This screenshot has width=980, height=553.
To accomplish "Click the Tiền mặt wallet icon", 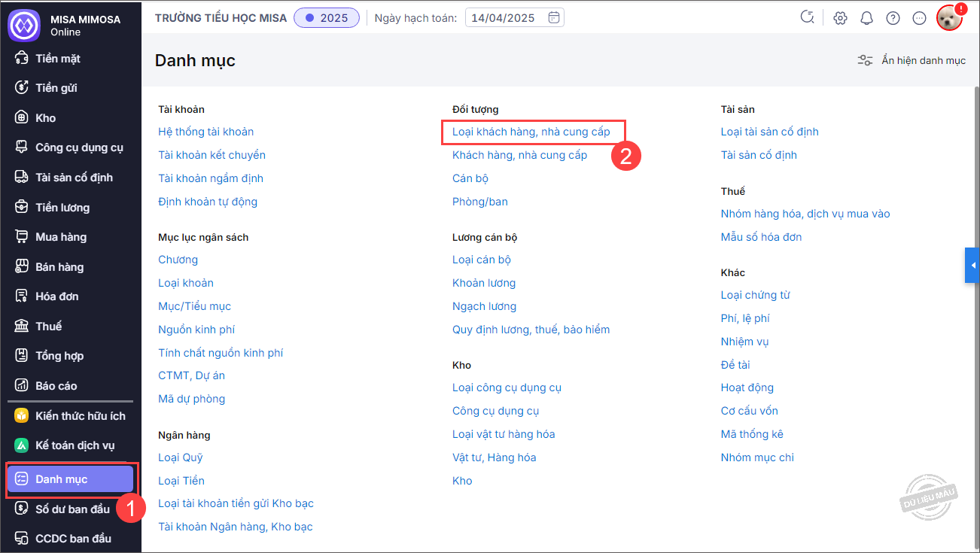I will (22, 58).
